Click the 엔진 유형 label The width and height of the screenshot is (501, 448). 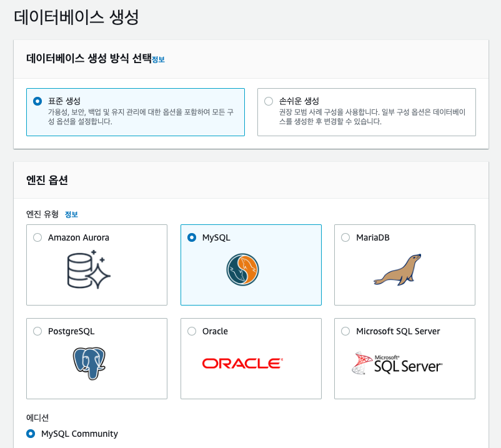pos(42,214)
